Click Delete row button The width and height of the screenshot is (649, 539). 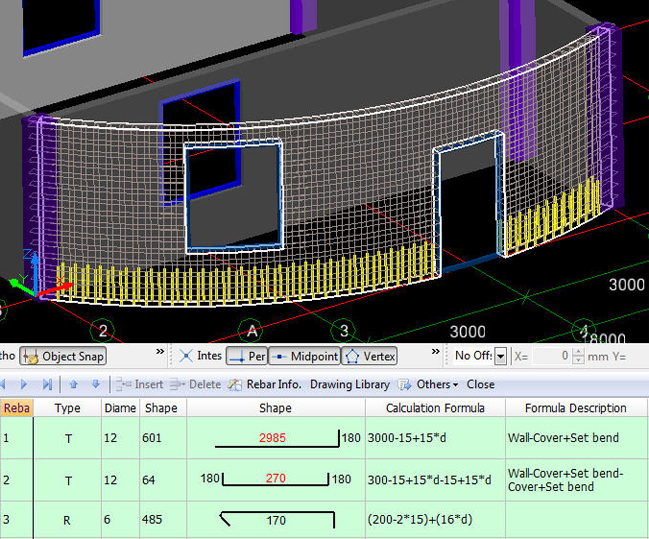pyautogui.click(x=195, y=384)
